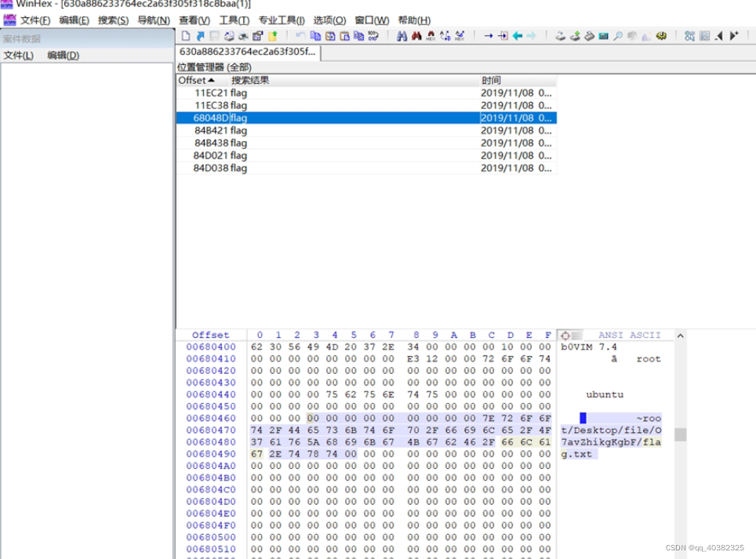Image resolution: width=756 pixels, height=559 pixels.
Task: Click the Save sectors floppy icon
Action: click(215, 35)
